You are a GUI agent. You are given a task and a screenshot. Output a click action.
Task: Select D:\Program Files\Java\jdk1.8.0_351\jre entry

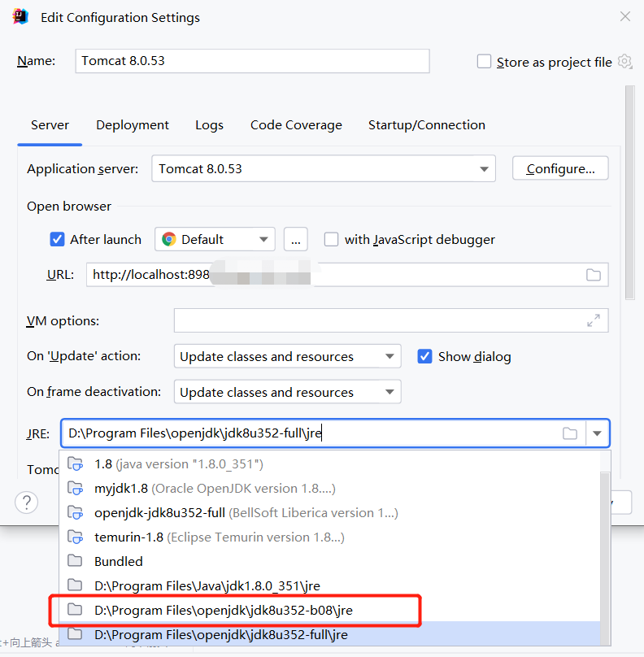[329, 585]
